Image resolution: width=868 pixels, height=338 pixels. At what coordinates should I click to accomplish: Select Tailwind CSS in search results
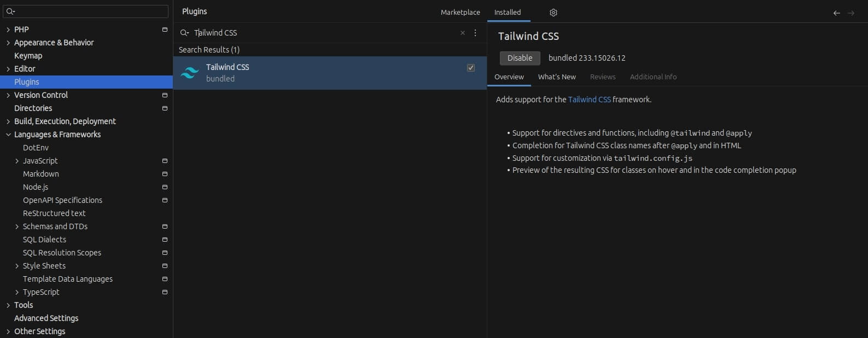coord(330,73)
